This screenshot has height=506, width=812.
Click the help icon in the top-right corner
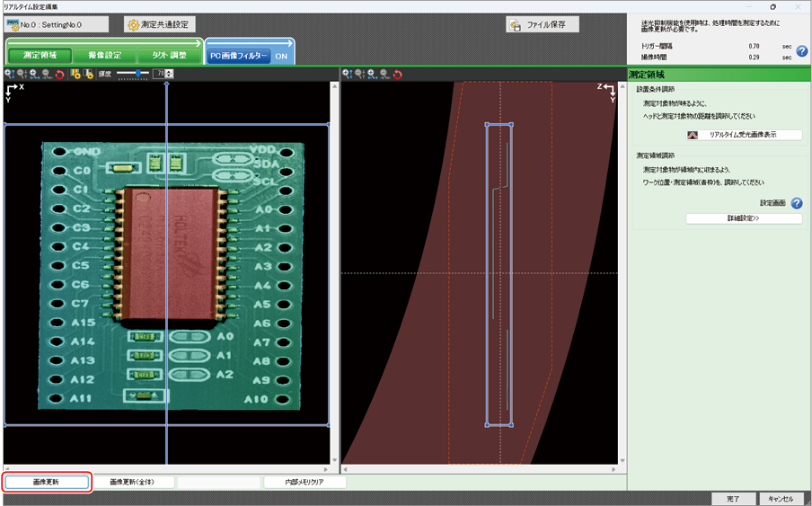click(x=802, y=51)
